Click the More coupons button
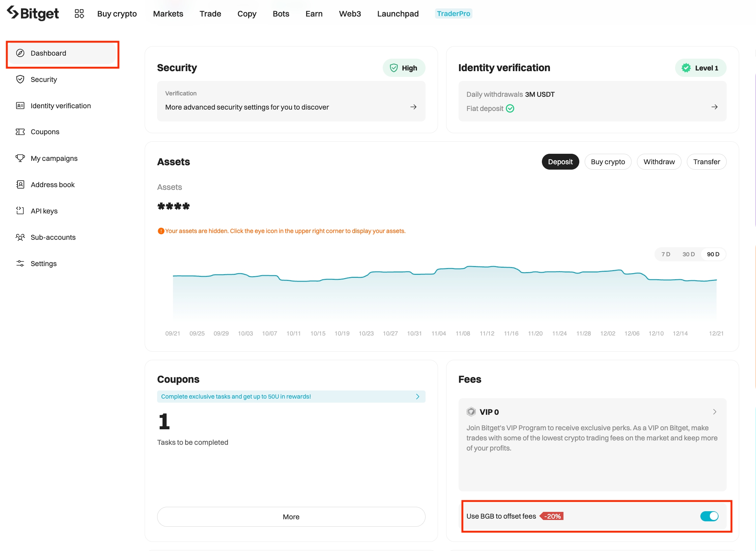The height and width of the screenshot is (551, 756). pyautogui.click(x=291, y=517)
